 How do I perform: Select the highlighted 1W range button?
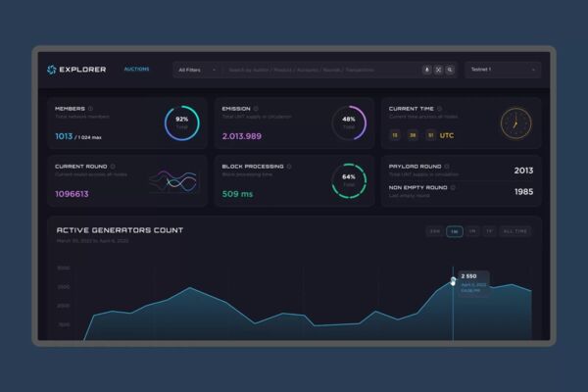pyautogui.click(x=455, y=231)
